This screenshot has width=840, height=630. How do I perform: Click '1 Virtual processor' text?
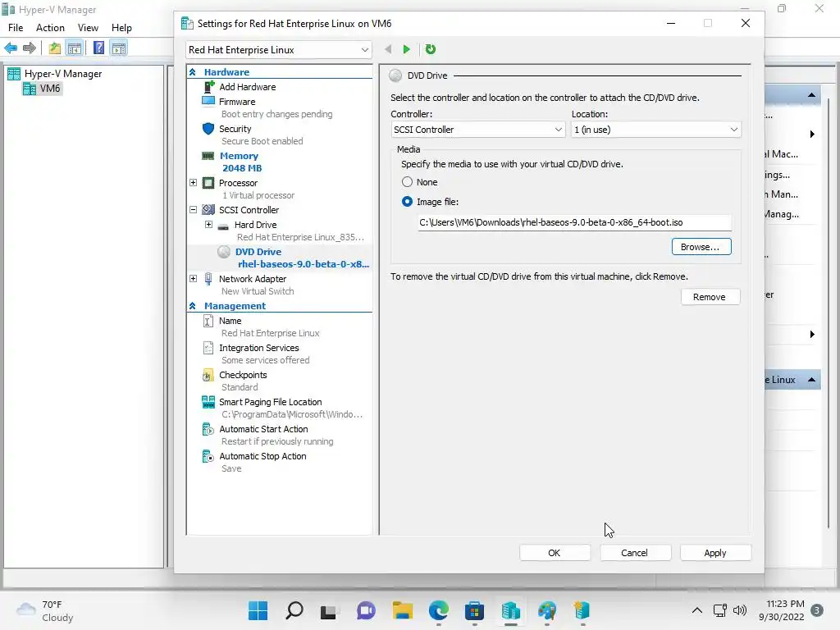[258, 195]
